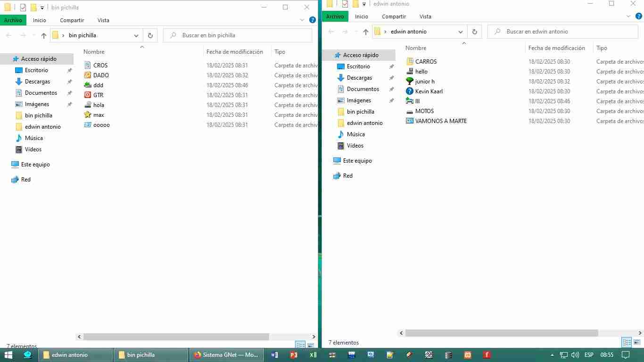
Task: Switch to Compartir tab in bin pichilla
Action: (72, 20)
